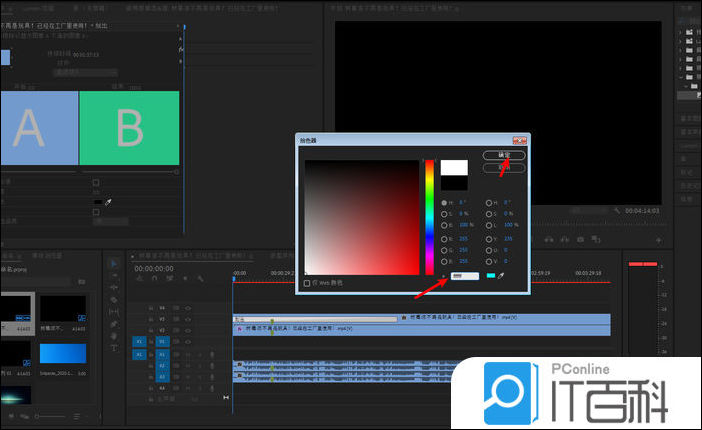Select the Razor tool in the toolbar
Viewport: 702px width, 430px height.
[114, 299]
